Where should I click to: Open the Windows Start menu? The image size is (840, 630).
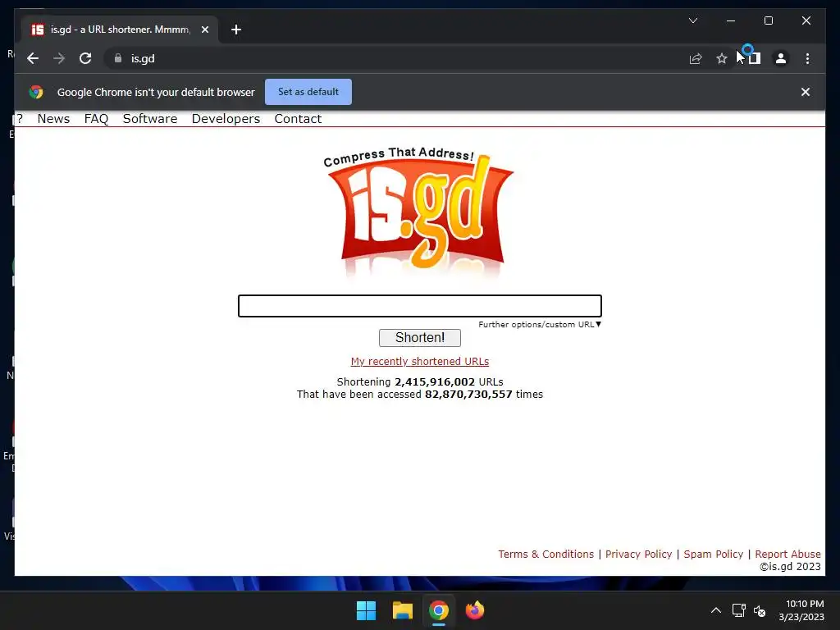coord(367,610)
